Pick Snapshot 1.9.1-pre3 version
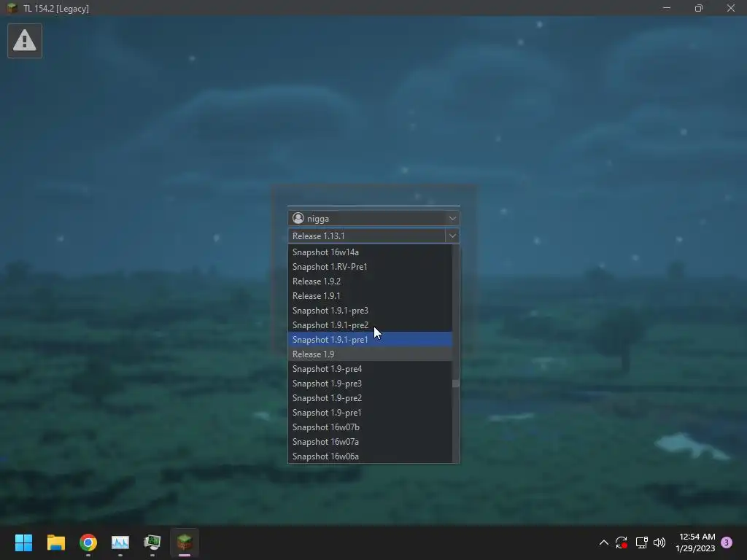The height and width of the screenshot is (560, 747). click(370, 311)
